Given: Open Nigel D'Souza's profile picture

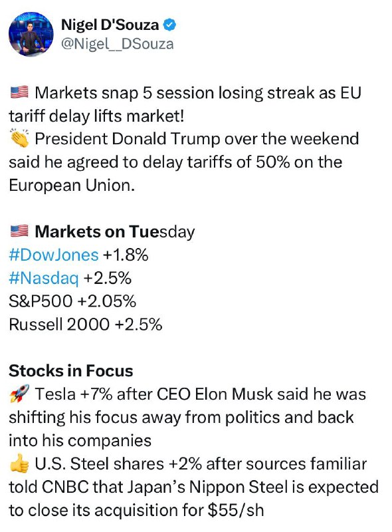Looking at the screenshot, I should (x=31, y=34).
